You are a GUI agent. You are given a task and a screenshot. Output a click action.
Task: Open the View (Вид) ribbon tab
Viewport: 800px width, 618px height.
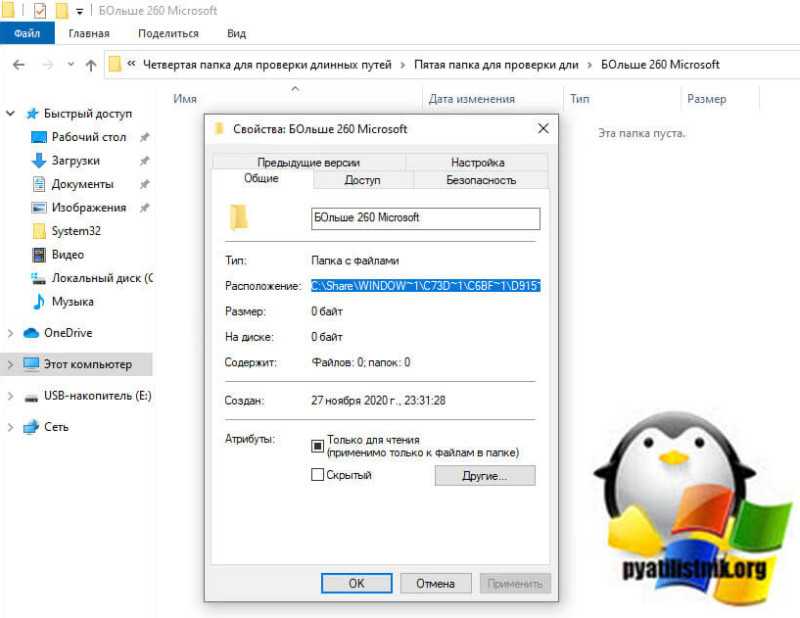pos(236,34)
